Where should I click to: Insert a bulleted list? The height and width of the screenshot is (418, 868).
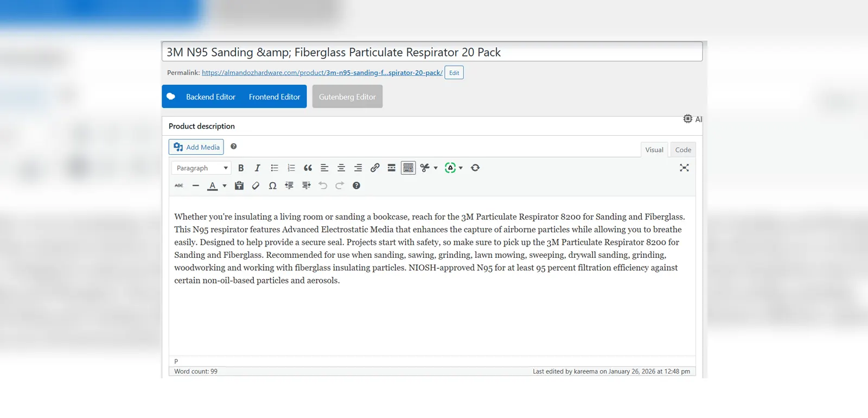[x=275, y=168]
